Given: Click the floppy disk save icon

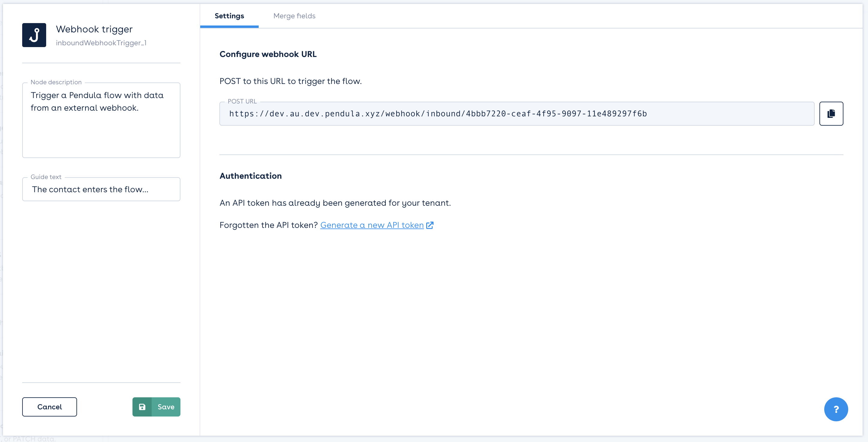Looking at the screenshot, I should click(x=142, y=407).
